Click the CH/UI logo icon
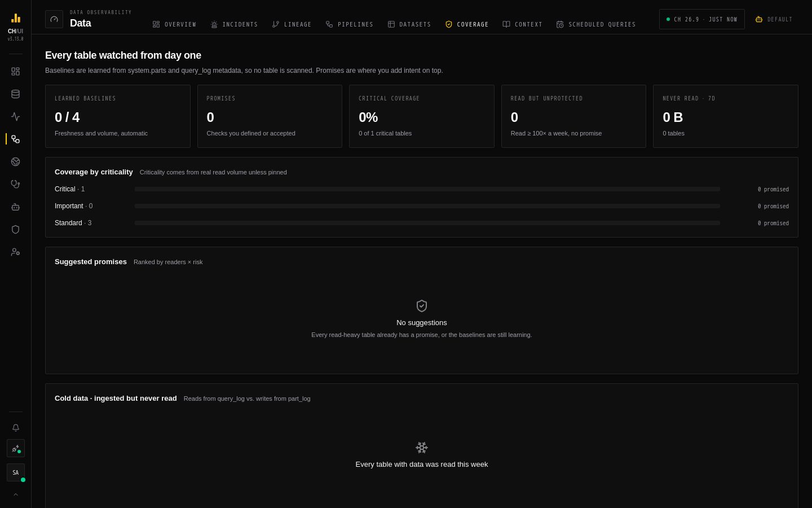The height and width of the screenshot is (508, 812). pyautogui.click(x=16, y=18)
